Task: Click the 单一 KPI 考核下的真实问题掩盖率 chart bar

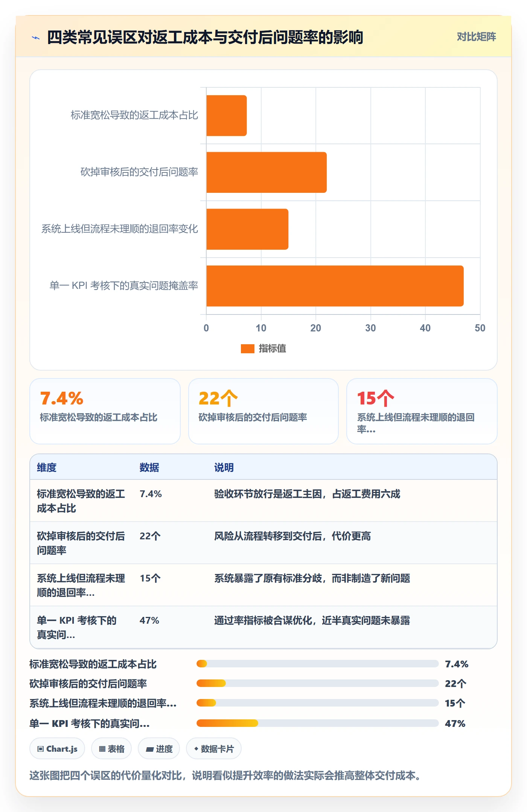Action: [x=335, y=286]
